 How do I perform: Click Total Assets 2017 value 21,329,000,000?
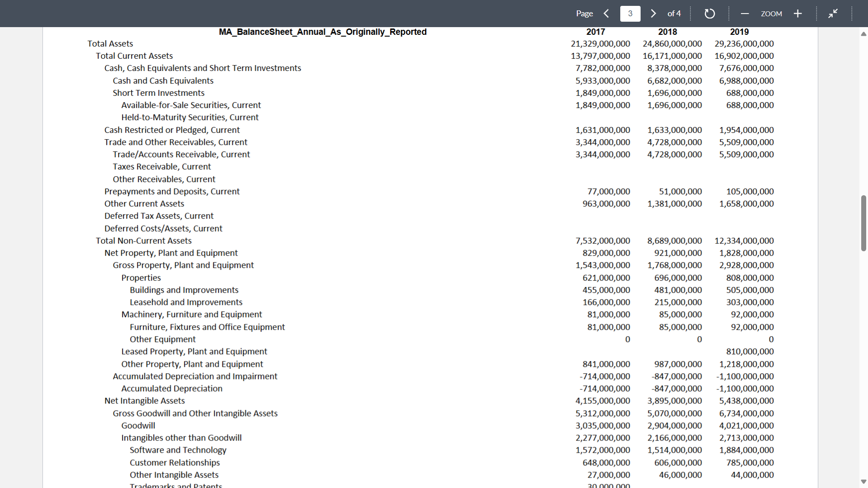point(600,44)
